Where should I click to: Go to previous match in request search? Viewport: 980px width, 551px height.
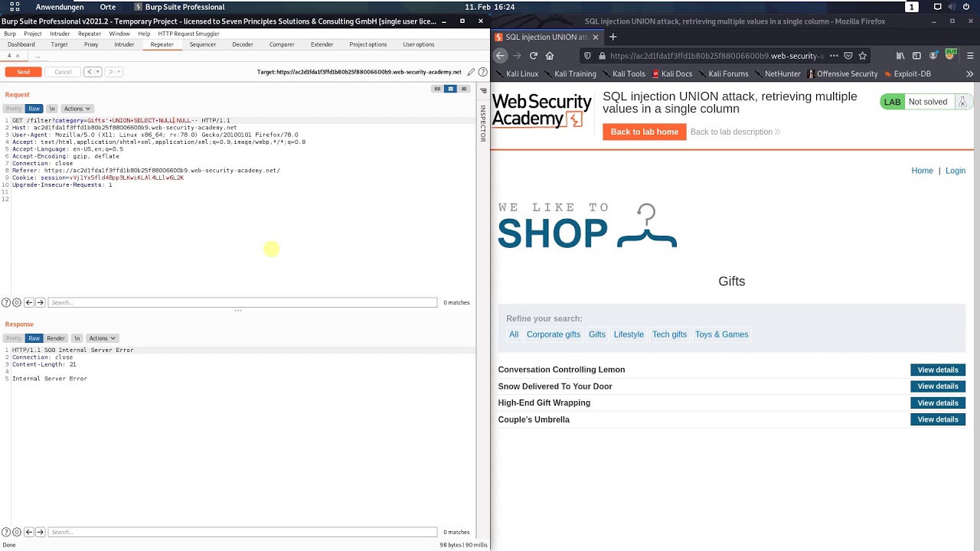click(29, 302)
